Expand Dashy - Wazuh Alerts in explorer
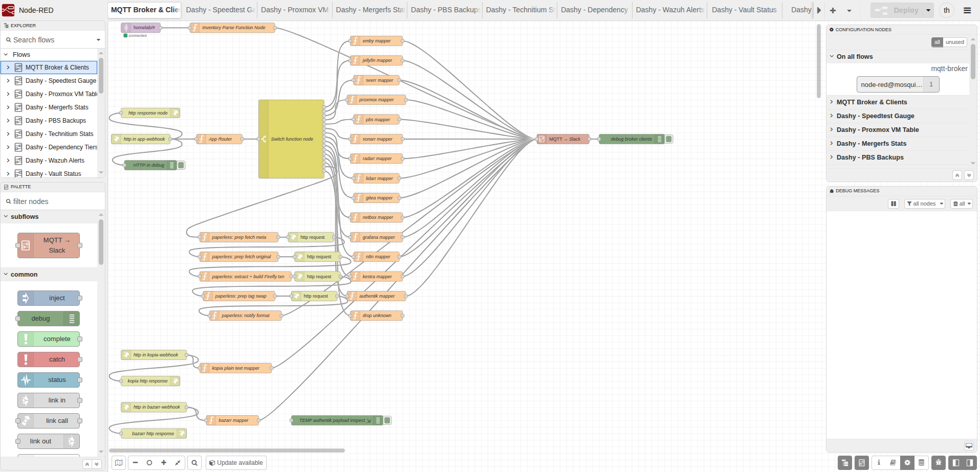Screen dimensions: 980x472 click(8, 161)
